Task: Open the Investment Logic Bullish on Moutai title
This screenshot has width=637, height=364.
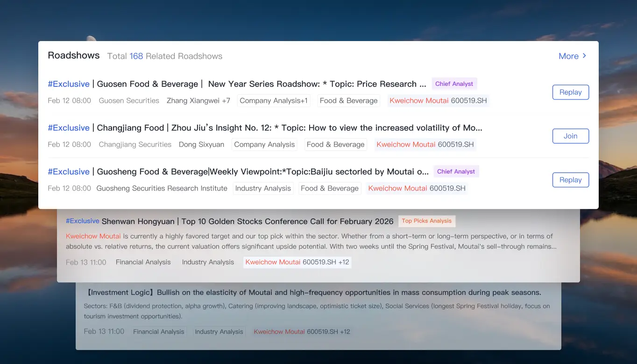Action: [x=312, y=293]
